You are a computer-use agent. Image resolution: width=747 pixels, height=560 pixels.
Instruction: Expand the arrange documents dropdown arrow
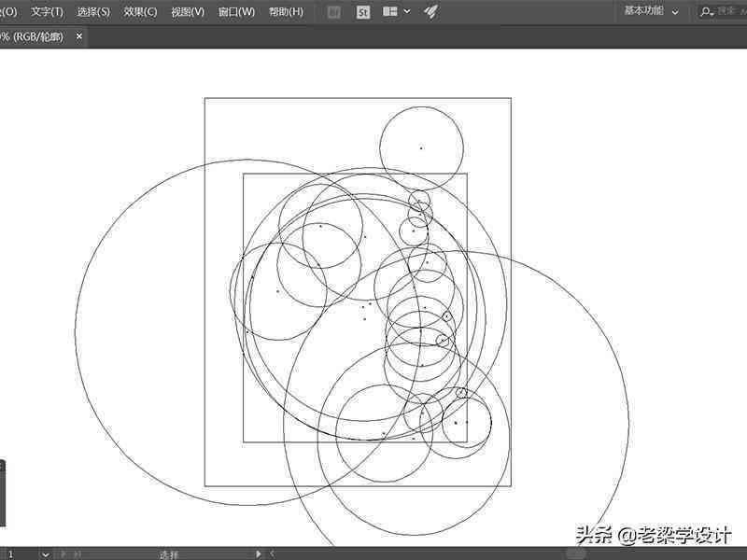tap(407, 11)
